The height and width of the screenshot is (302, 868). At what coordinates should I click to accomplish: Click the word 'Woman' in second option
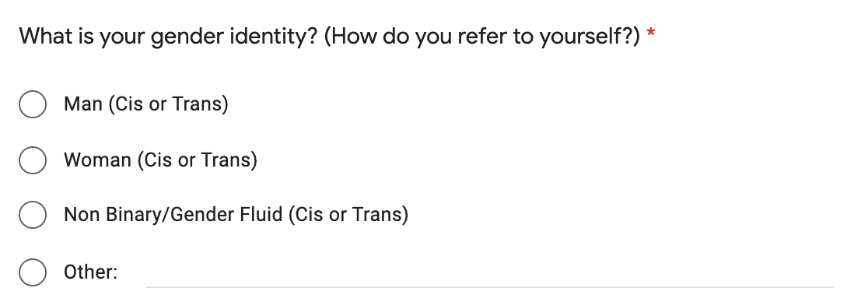[97, 160]
